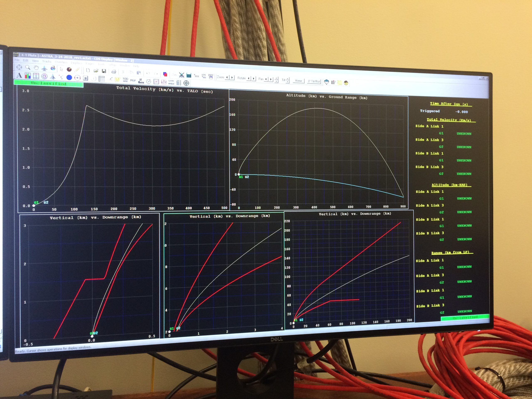The height and width of the screenshot is (399, 532).
Task: Click the 0° Tilt/Rot button
Action: [314, 81]
